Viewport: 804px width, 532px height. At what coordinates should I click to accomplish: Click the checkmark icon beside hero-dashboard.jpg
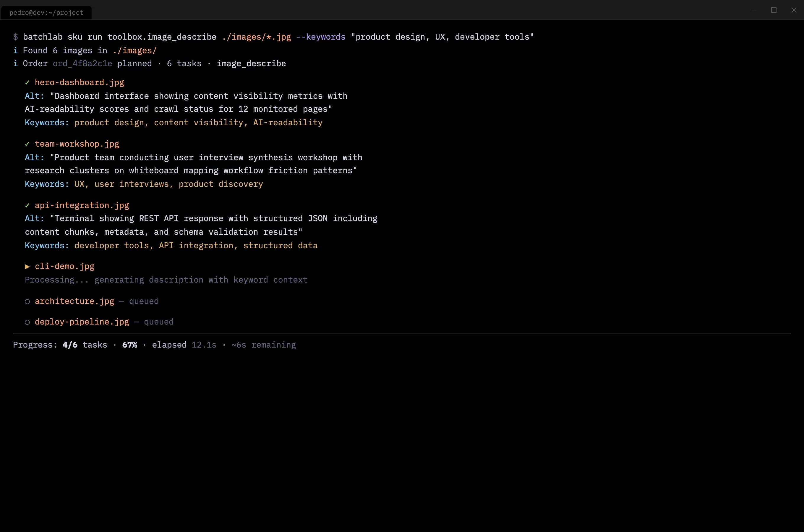pyautogui.click(x=28, y=82)
